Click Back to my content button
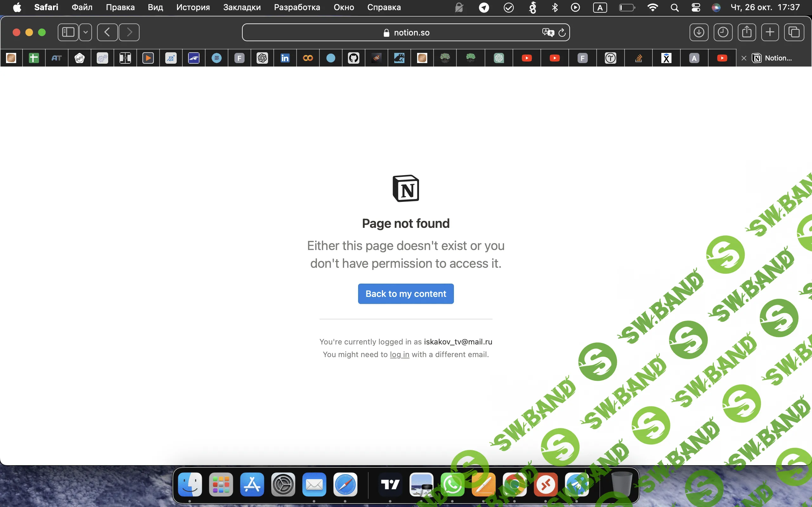 406,294
